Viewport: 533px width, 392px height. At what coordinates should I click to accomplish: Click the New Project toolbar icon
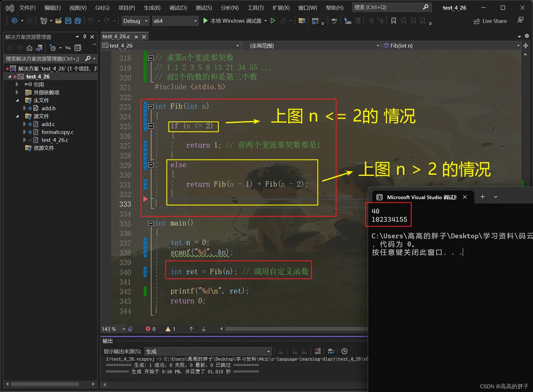pos(44,21)
